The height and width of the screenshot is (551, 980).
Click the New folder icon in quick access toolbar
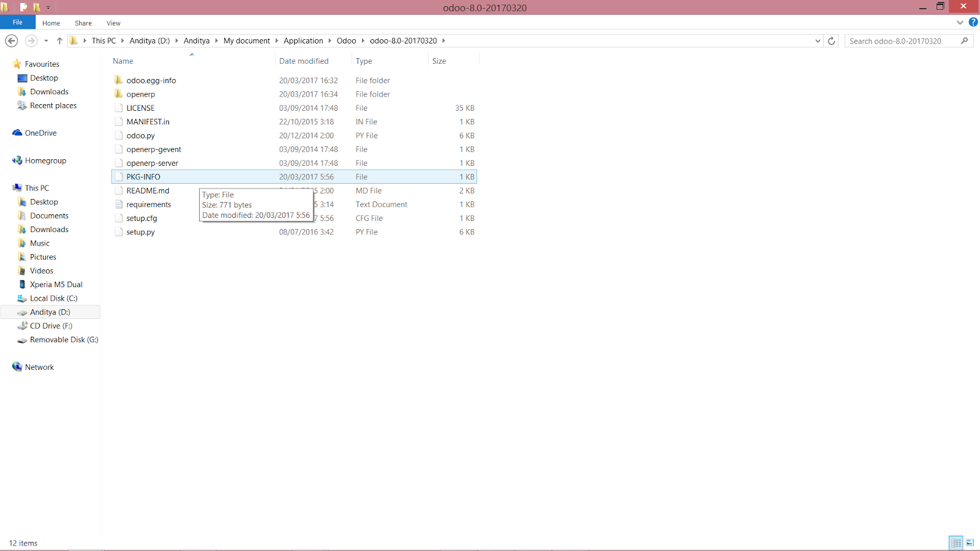coord(36,7)
